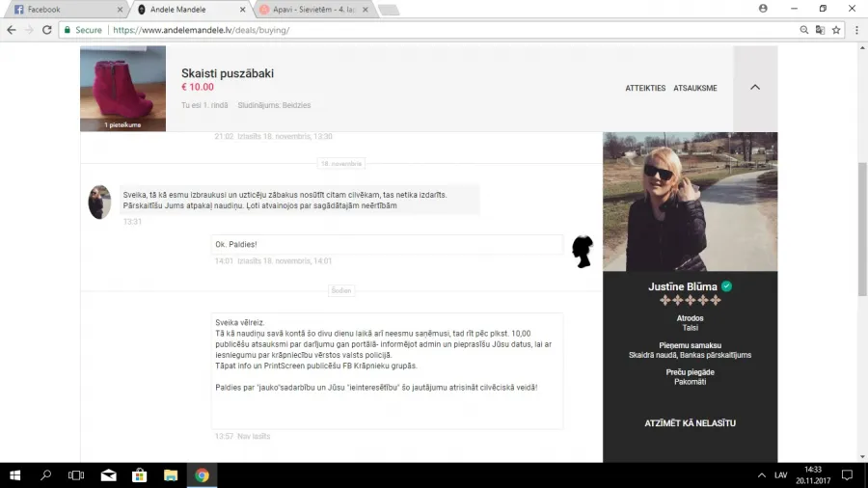Close the Apavi - Sievietēm tab
Screen dimensions: 868x488
[x=365, y=10]
